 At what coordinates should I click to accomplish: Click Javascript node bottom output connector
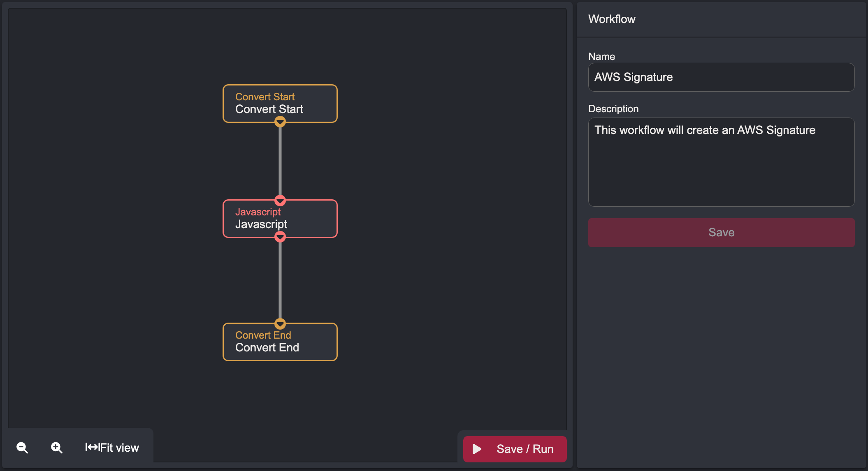[x=280, y=237]
